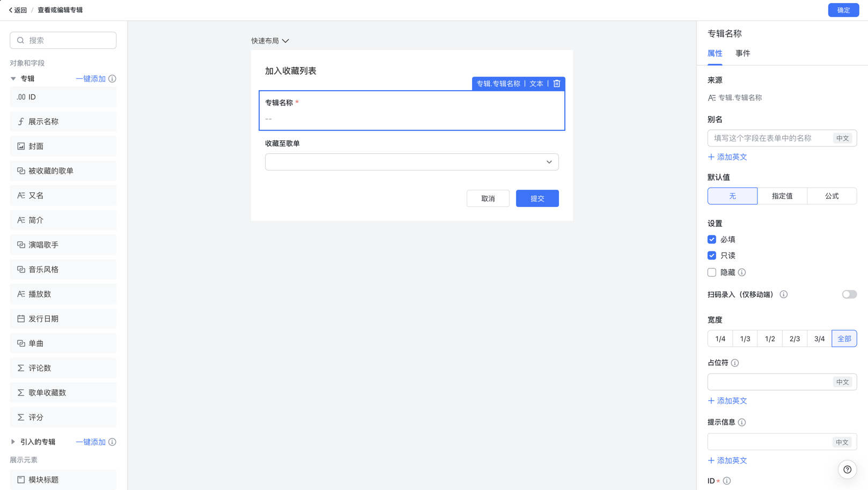Expand the 快速布局 menu
Screen dimensions: 868x490
[270, 41]
